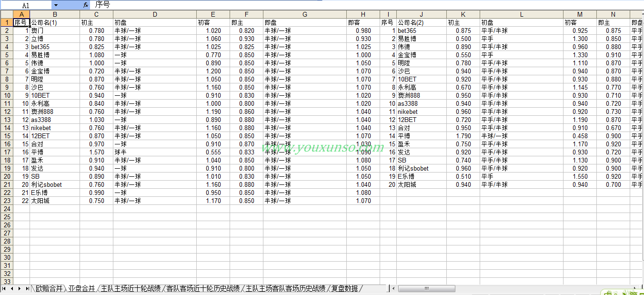Click the cell with value 0.555
Viewport: 644px width, 295px height.
213,152
